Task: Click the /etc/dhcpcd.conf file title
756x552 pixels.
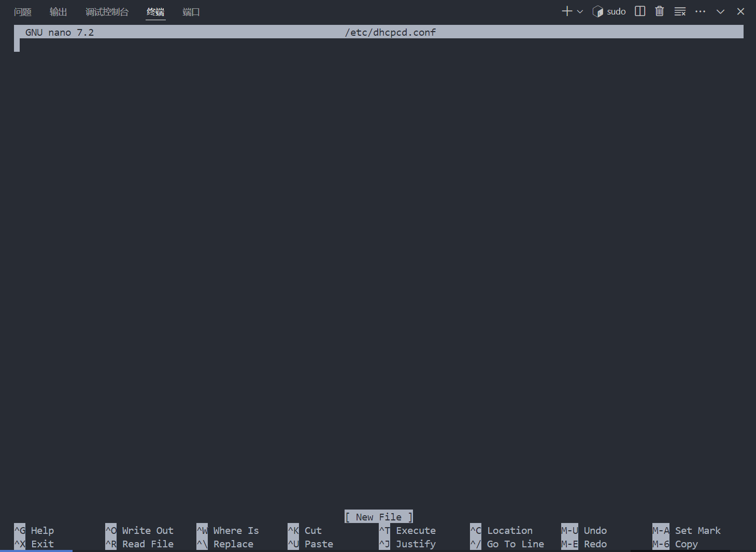Action: click(x=390, y=32)
